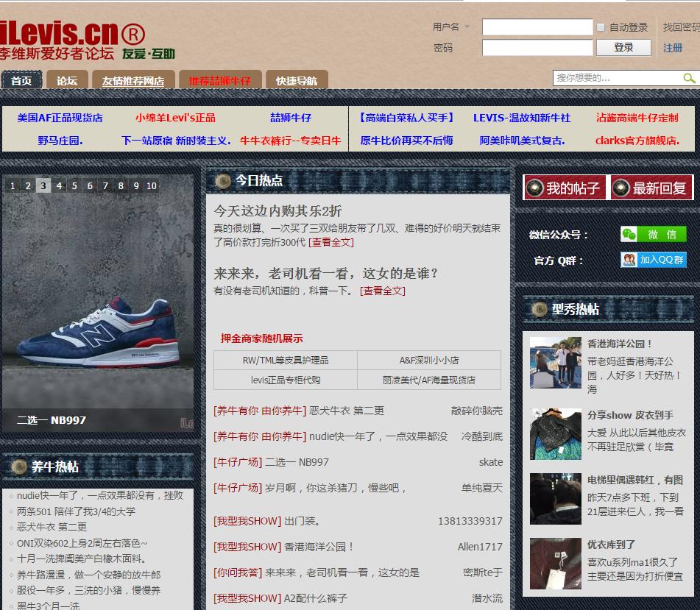
Task: Toggle the auto-login checkbox
Action: coord(601,28)
